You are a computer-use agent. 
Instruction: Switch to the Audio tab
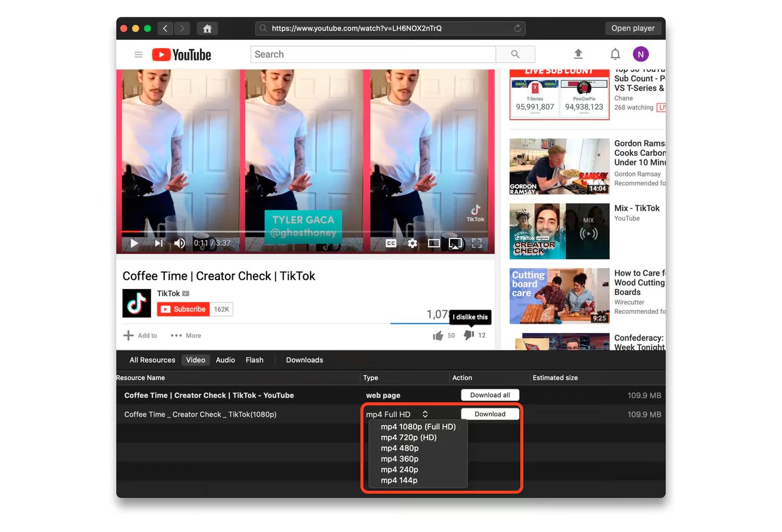(225, 360)
